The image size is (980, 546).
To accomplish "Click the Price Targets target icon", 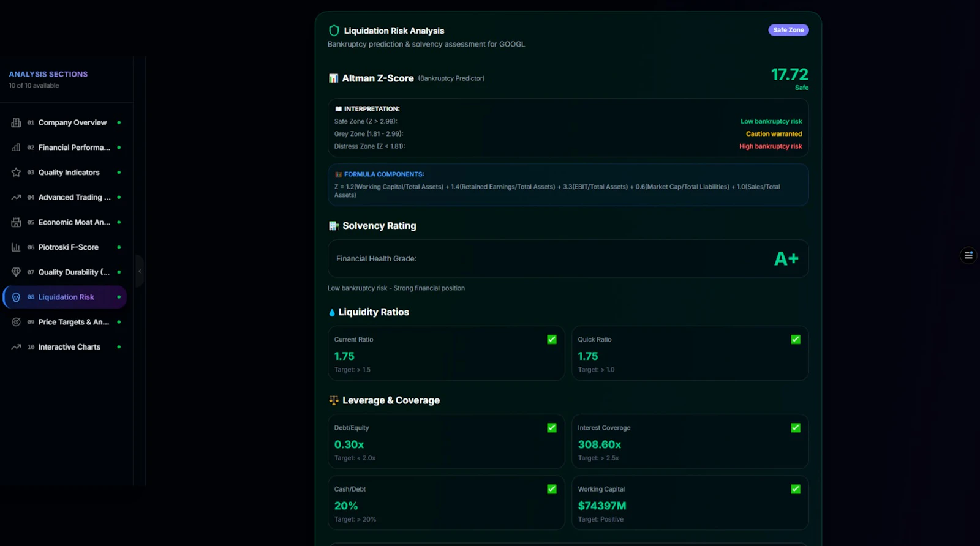I will [x=16, y=322].
